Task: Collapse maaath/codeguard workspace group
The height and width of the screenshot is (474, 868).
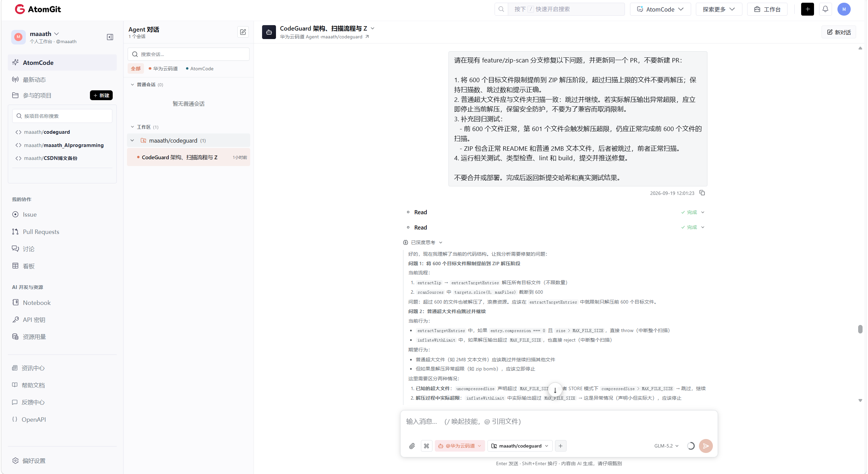Action: point(132,141)
